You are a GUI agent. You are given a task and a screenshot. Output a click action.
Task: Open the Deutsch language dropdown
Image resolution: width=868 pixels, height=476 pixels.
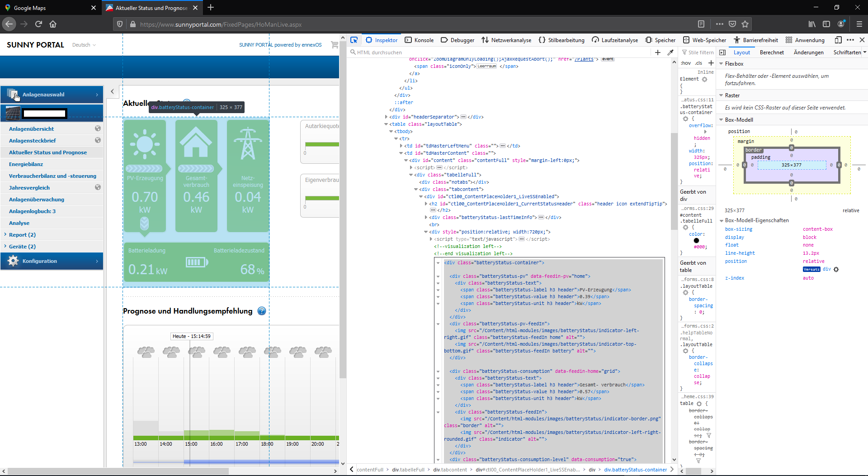pos(84,45)
